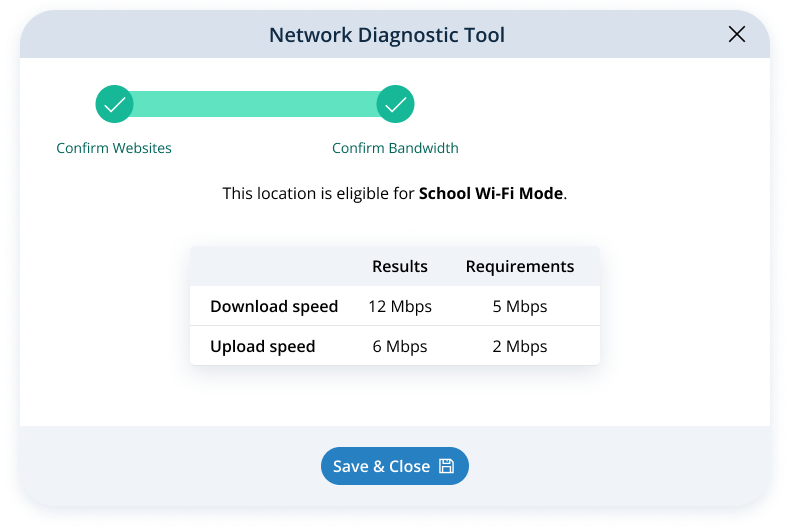Click the 12 Mbps download result
The image size is (790, 531).
400,306
